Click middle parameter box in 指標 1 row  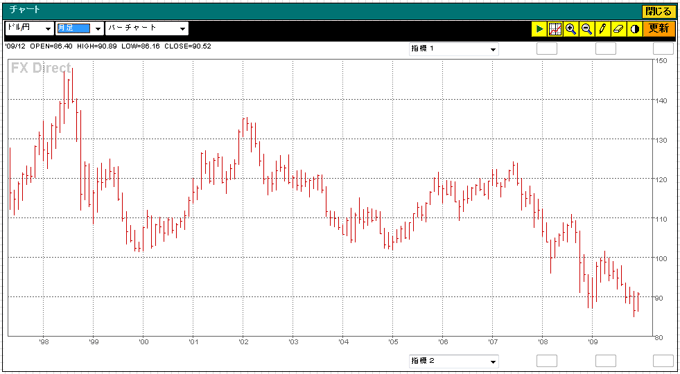605,49
